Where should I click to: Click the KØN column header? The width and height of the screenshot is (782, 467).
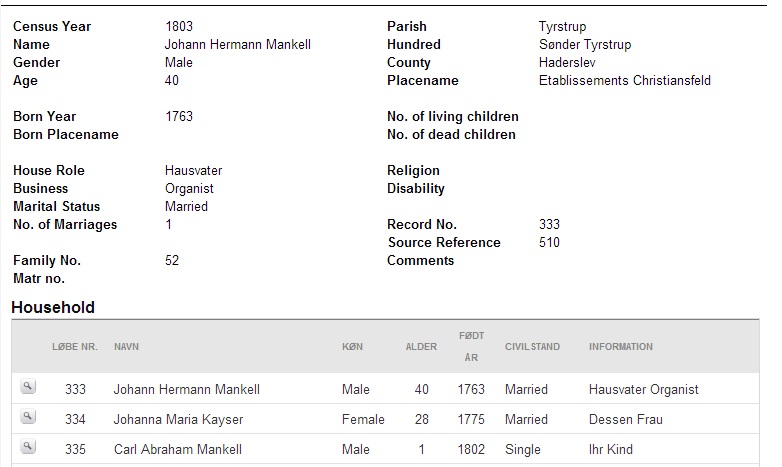[352, 347]
